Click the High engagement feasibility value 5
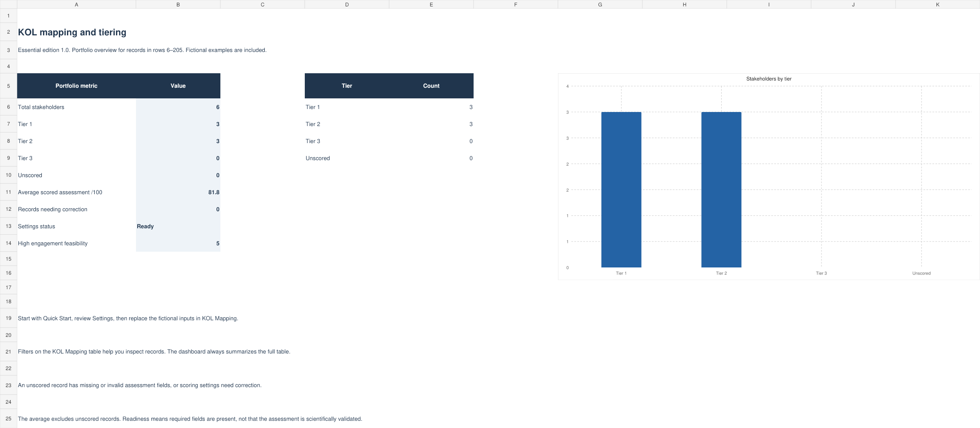The image size is (980, 428). (178, 243)
